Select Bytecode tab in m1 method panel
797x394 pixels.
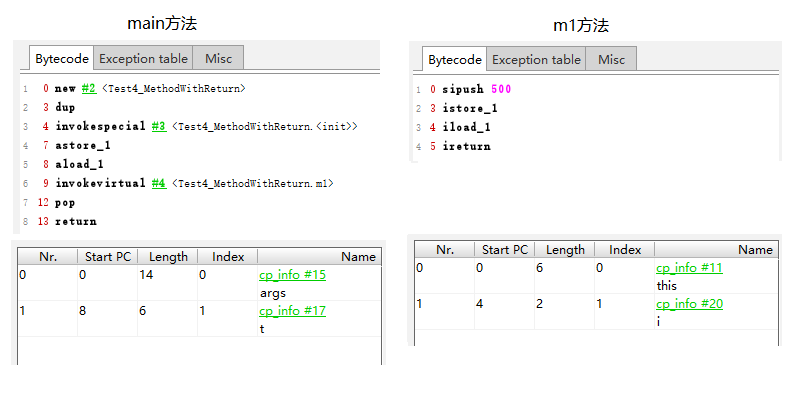click(x=455, y=60)
